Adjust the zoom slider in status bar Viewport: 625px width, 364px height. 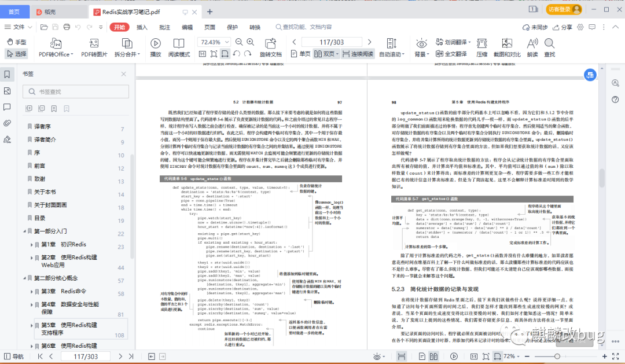click(557, 356)
